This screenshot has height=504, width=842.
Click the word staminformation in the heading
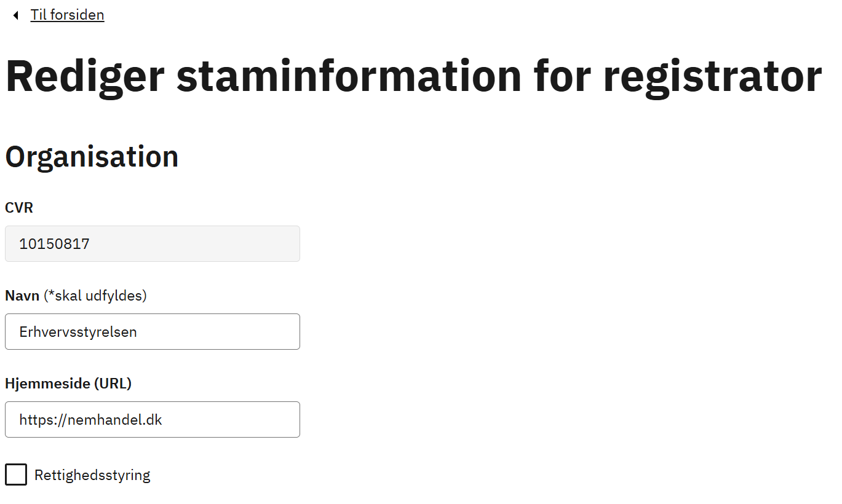point(349,75)
